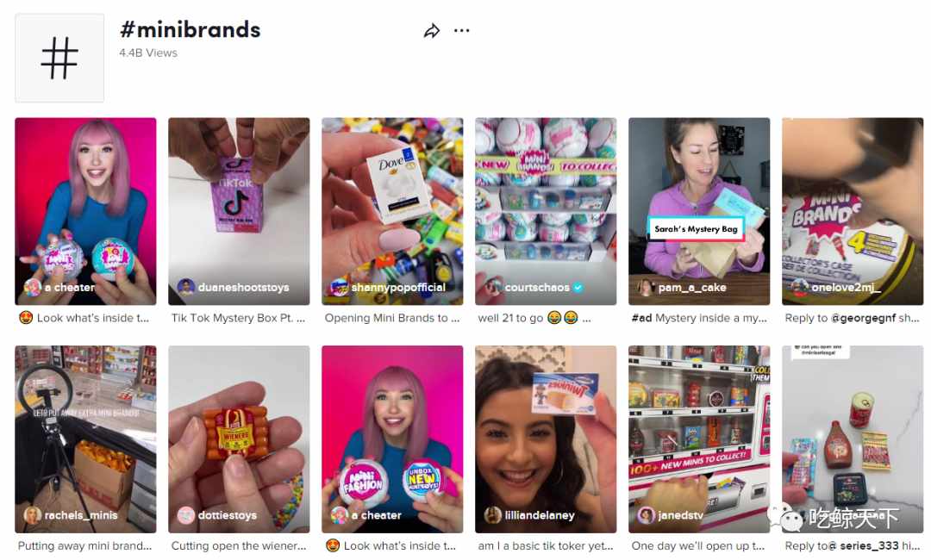The height and width of the screenshot is (560, 931).
Task: Open rachels_minis avatar icon
Action: (x=33, y=515)
